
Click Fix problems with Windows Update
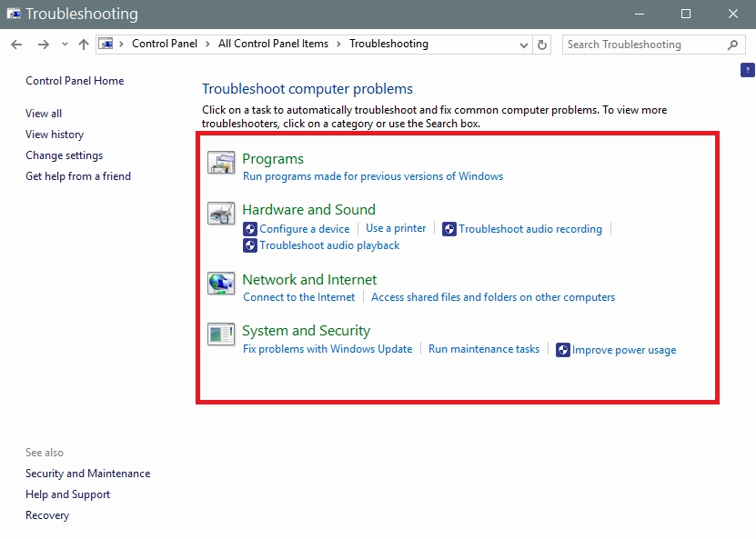pyautogui.click(x=328, y=349)
